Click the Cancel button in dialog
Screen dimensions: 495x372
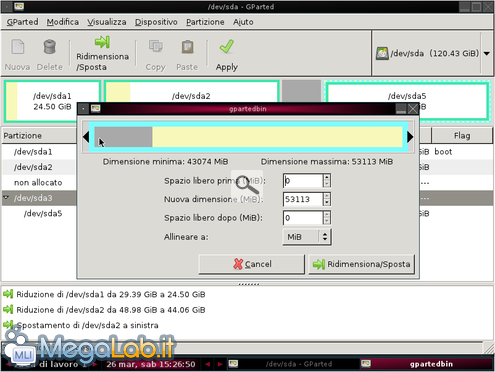[x=252, y=264]
